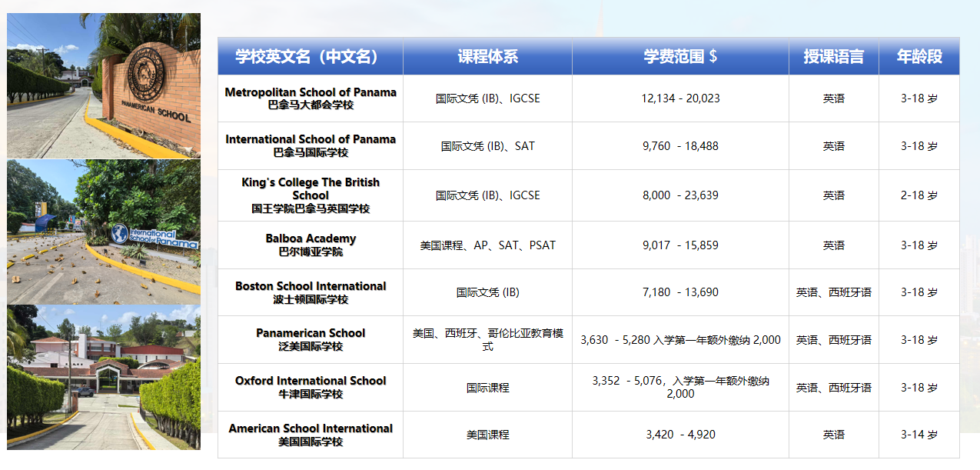Click the 课程体系 column header
The width and height of the screenshot is (980, 470).
click(x=487, y=56)
